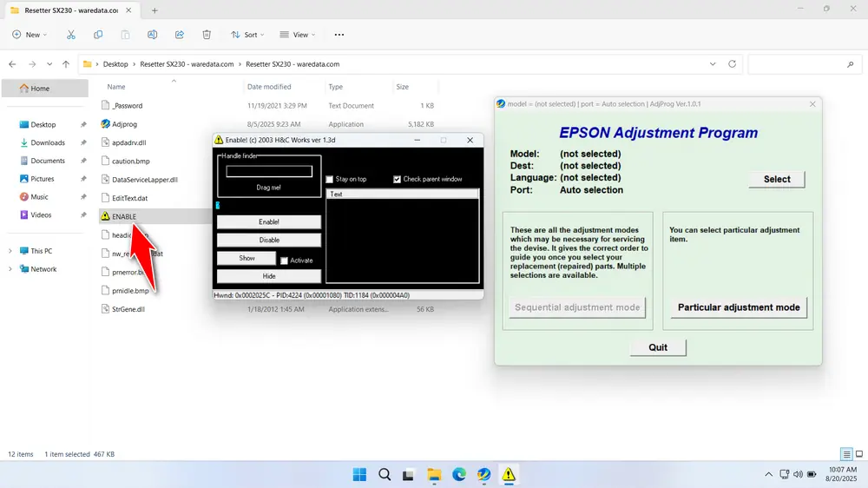The width and height of the screenshot is (868, 488).
Task: Toggle Stay on top checkbox
Action: [x=329, y=180]
